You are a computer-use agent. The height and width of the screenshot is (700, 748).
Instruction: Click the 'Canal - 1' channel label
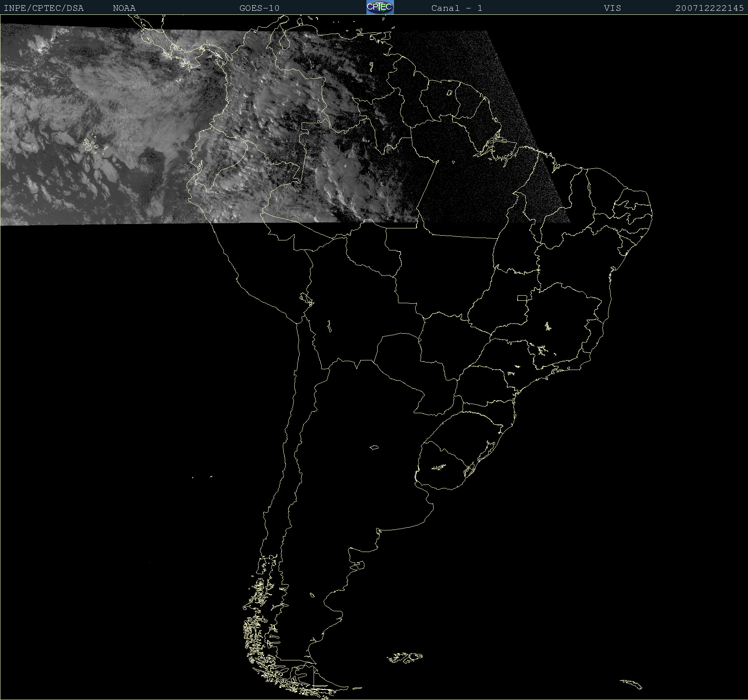point(457,8)
